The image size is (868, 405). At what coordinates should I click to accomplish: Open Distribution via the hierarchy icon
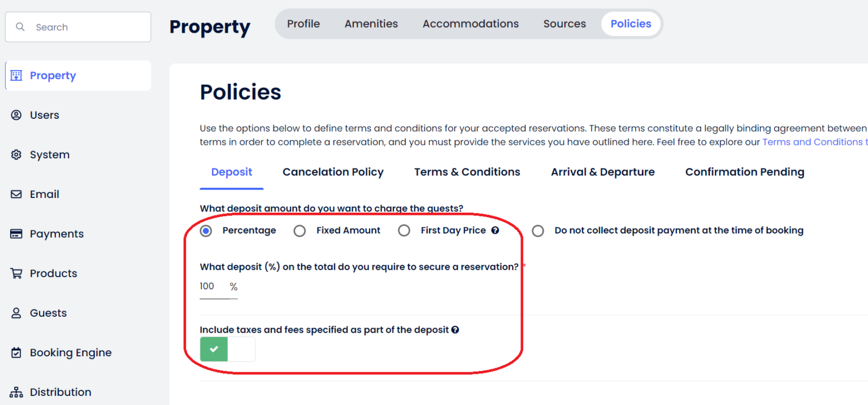coord(16,391)
